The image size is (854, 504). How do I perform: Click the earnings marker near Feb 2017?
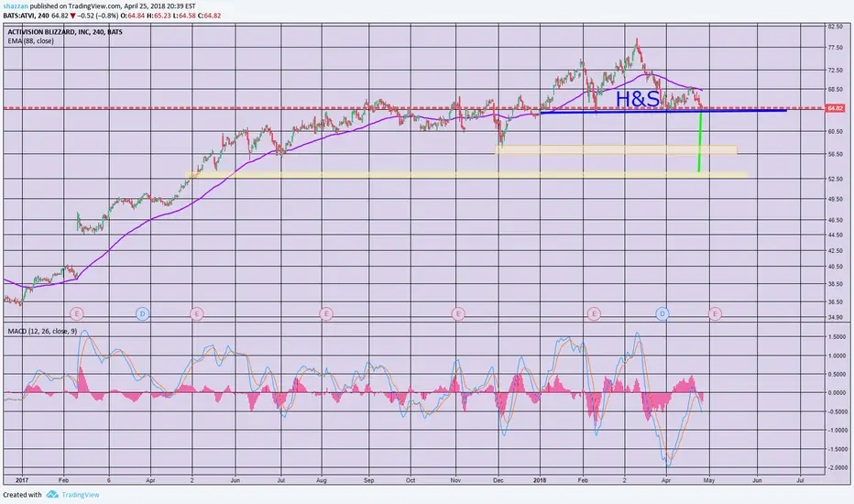(x=77, y=313)
